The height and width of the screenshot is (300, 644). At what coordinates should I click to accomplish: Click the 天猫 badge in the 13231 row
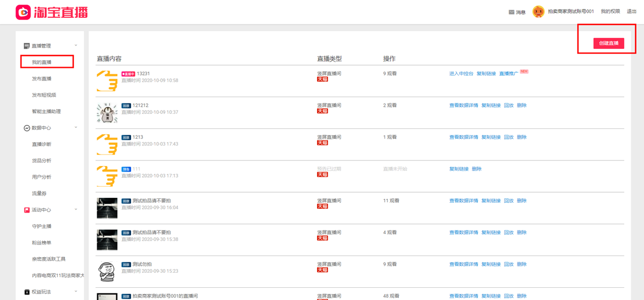point(323,79)
